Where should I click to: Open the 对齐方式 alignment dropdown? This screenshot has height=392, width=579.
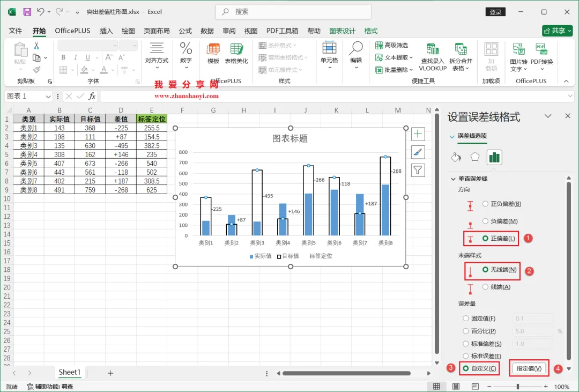[x=157, y=55]
